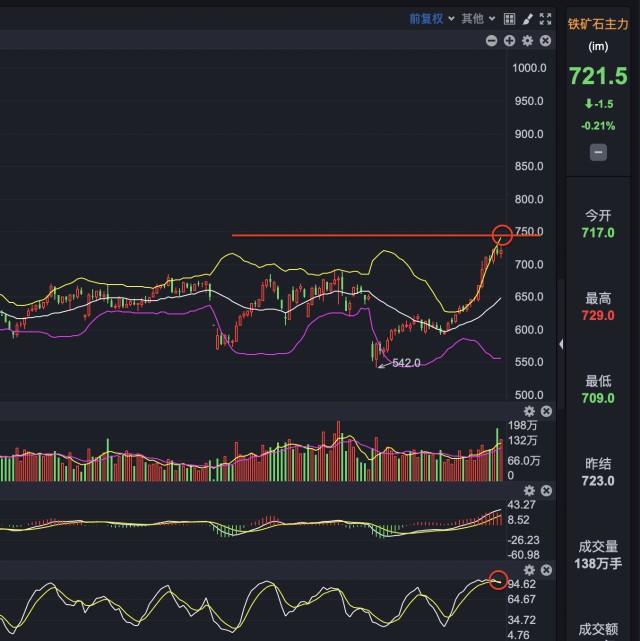640x641 pixels.
Task: Click the 成交量 value 138万手
Action: coord(598,564)
